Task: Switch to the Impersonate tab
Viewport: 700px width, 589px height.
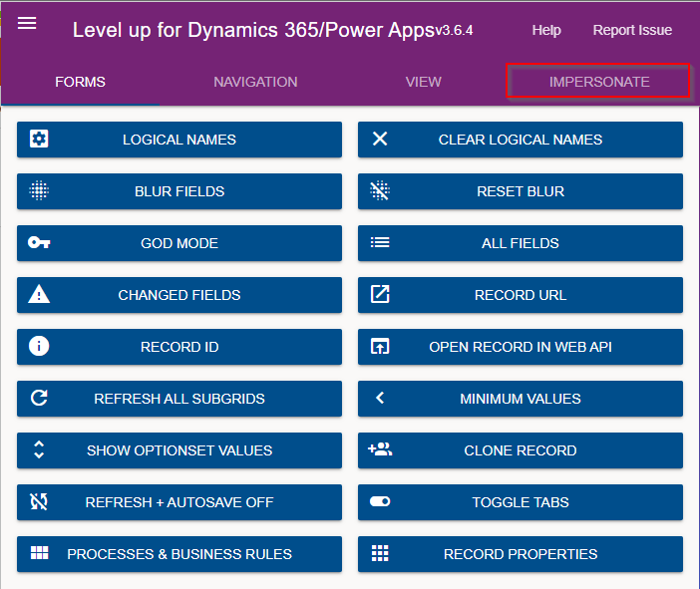Action: pyautogui.click(x=598, y=82)
